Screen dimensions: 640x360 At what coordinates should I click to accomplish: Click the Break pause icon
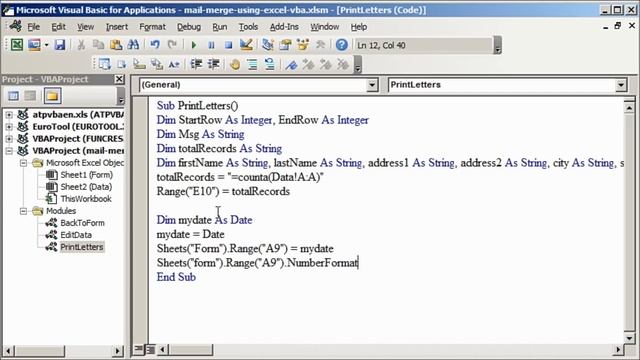pos(211,45)
